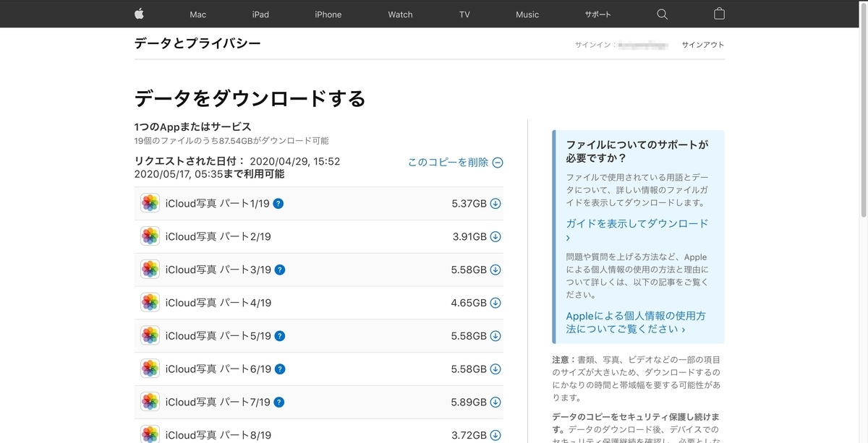The height and width of the screenshot is (443, 868).
Task: Open the TV menu
Action: [x=464, y=14]
